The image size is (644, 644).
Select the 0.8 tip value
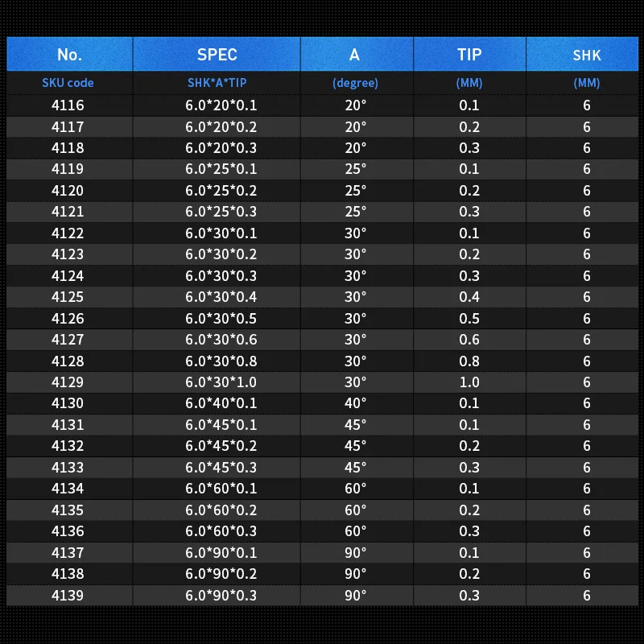(469, 361)
